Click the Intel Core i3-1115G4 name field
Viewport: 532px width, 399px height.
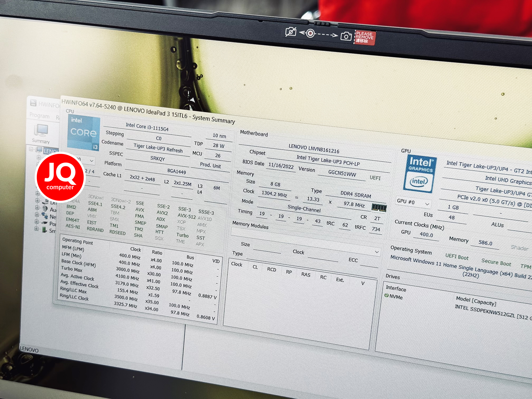click(x=147, y=127)
